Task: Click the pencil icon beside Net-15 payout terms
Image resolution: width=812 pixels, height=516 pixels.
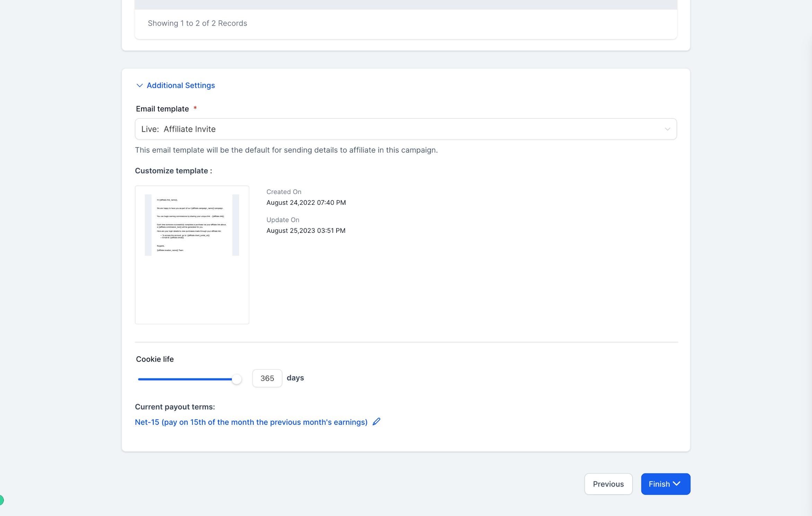Action: tap(376, 422)
